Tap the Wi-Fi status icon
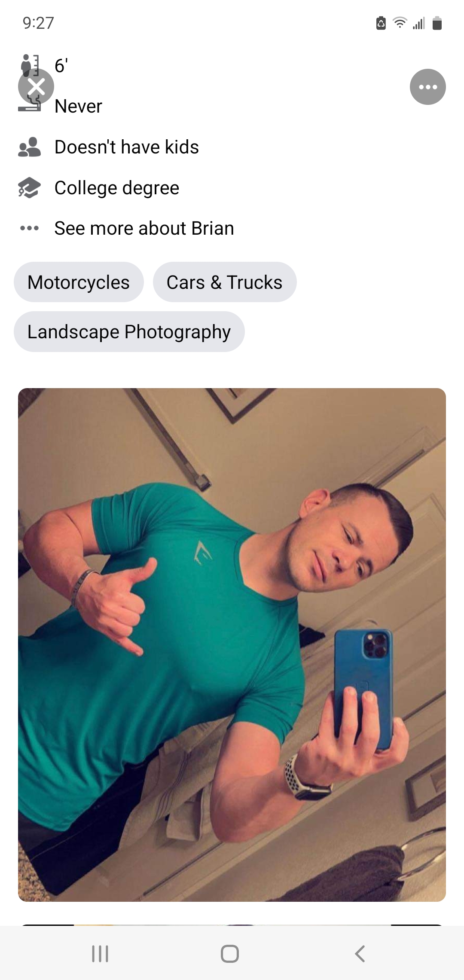This screenshot has height=980, width=464. [400, 23]
